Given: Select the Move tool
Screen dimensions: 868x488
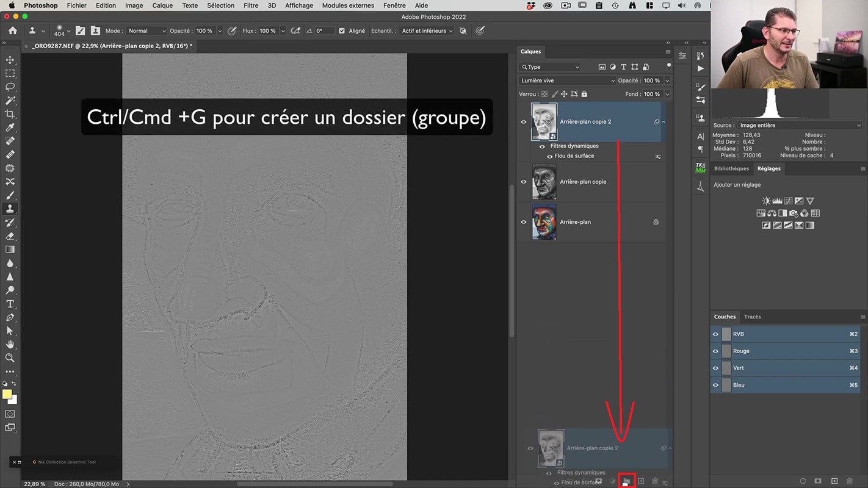Looking at the screenshot, I should (10, 60).
